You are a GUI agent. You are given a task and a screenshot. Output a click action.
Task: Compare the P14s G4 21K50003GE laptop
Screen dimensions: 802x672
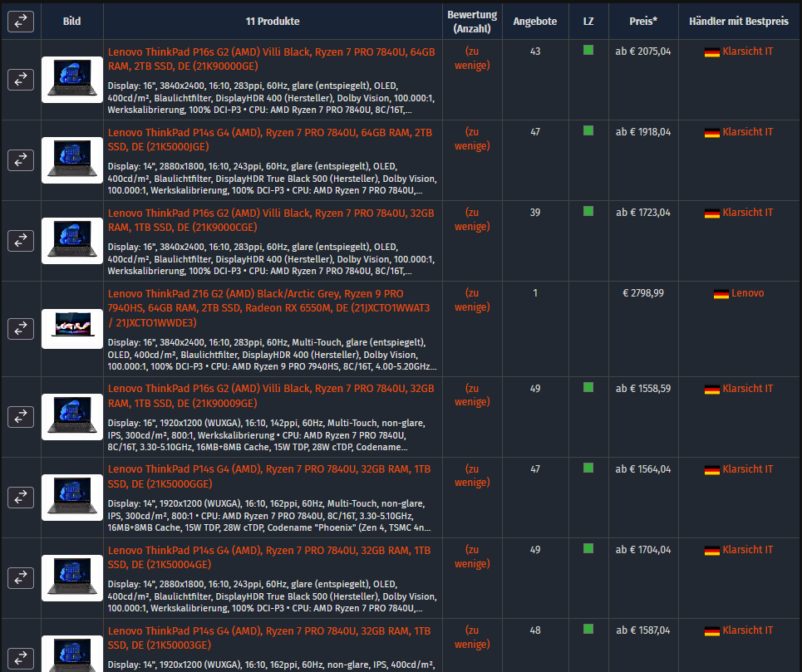pyautogui.click(x=21, y=658)
